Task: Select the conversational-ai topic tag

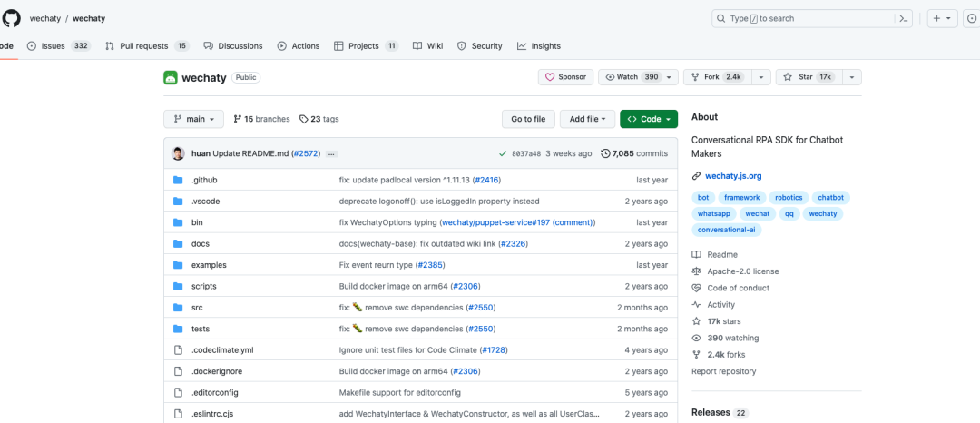Action: point(727,230)
